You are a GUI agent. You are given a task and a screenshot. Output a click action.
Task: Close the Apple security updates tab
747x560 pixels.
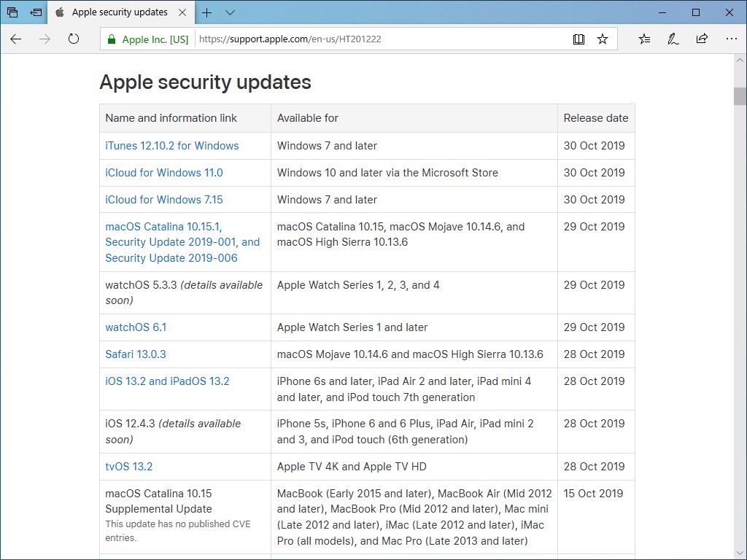click(182, 12)
